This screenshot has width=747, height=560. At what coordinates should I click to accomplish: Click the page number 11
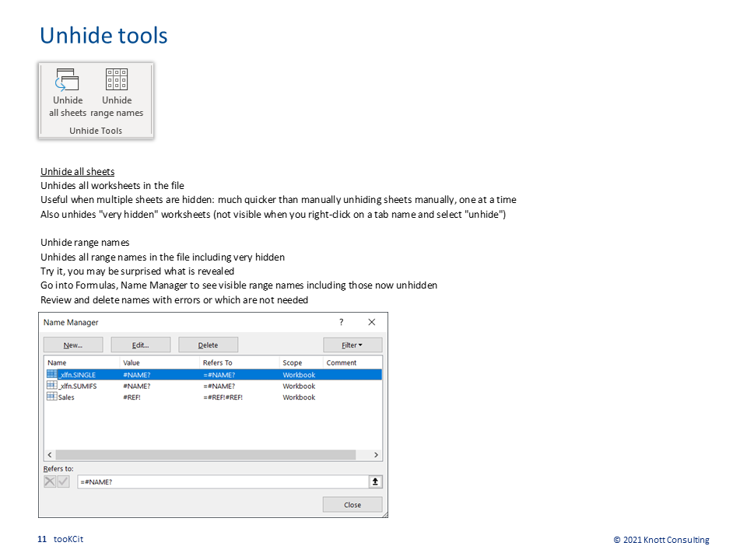tap(42, 539)
